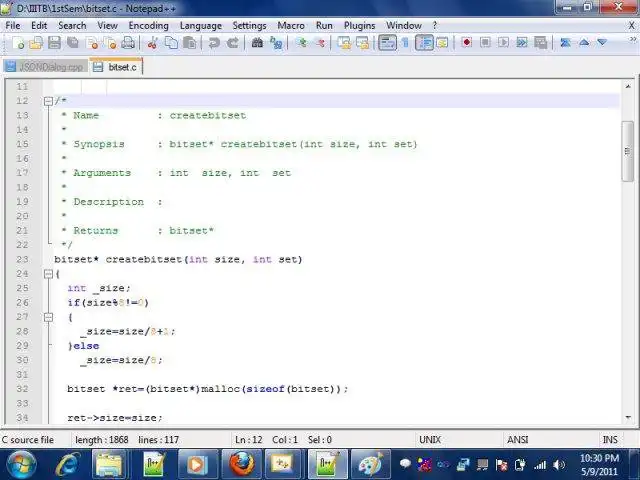Open the Settings menu

tap(249, 25)
